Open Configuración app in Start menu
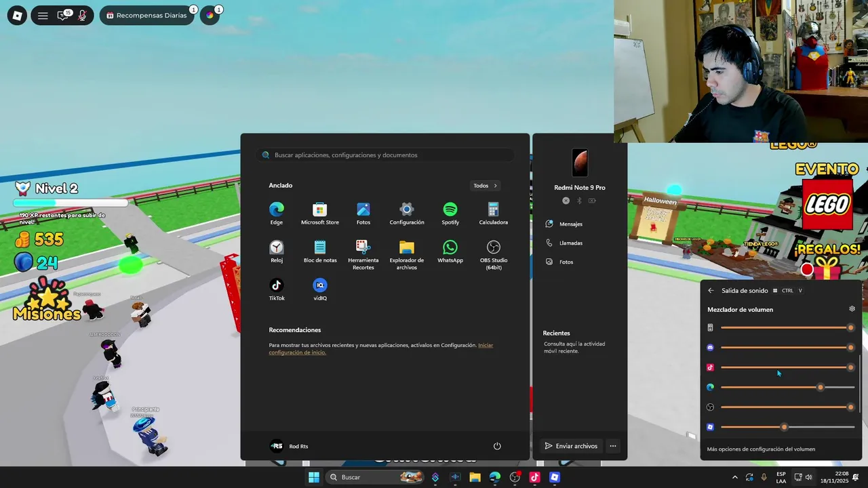This screenshot has width=868, height=488. pos(407,213)
